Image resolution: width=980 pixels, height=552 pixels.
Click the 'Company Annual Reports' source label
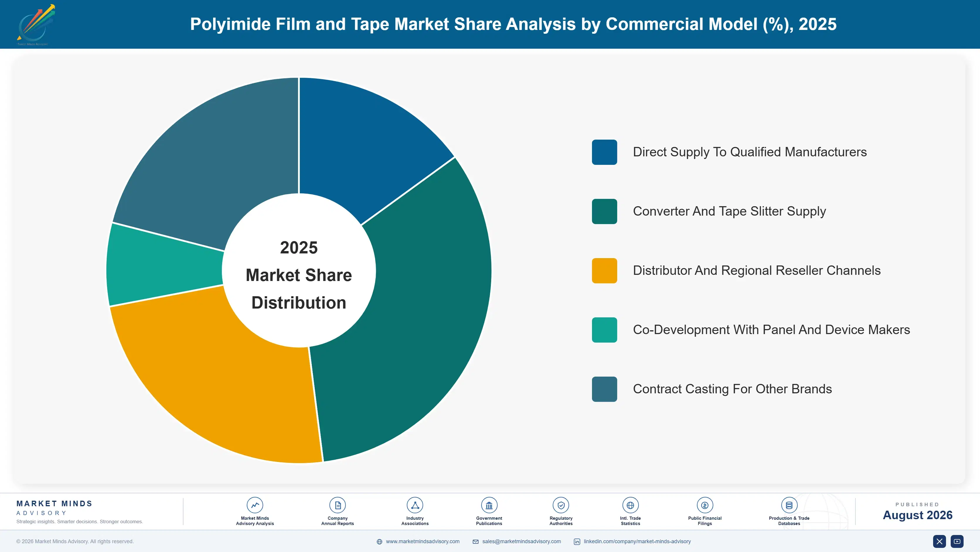(x=337, y=521)
